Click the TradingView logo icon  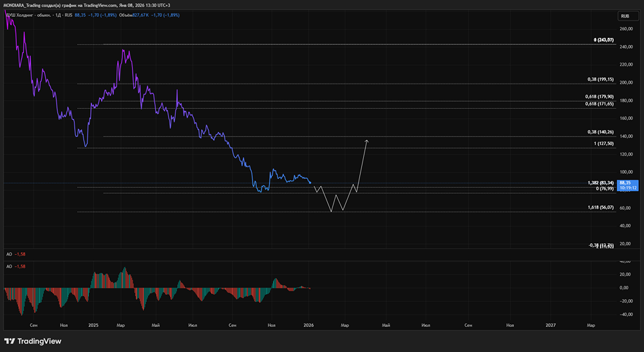pyautogui.click(x=11, y=341)
